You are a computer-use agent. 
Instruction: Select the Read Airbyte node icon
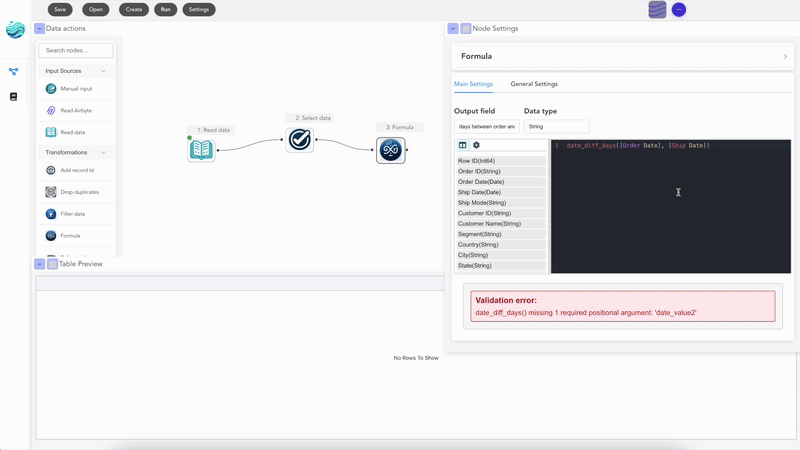coord(51,110)
